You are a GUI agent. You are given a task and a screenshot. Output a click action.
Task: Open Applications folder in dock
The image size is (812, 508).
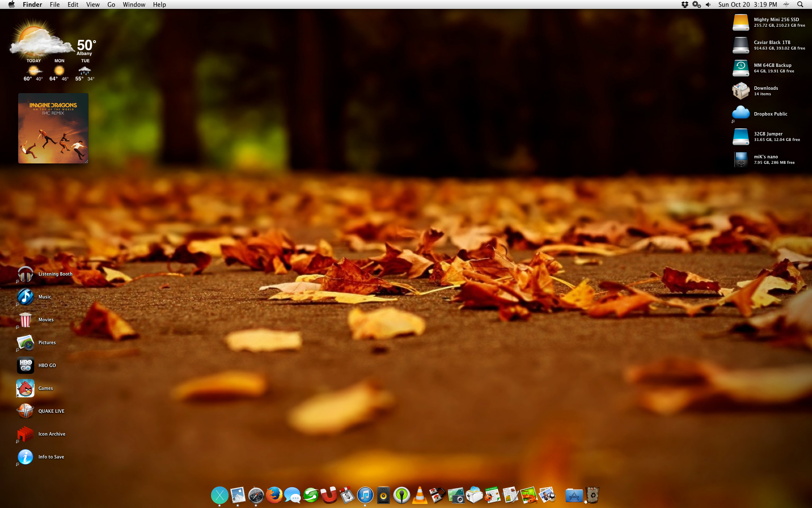click(574, 495)
